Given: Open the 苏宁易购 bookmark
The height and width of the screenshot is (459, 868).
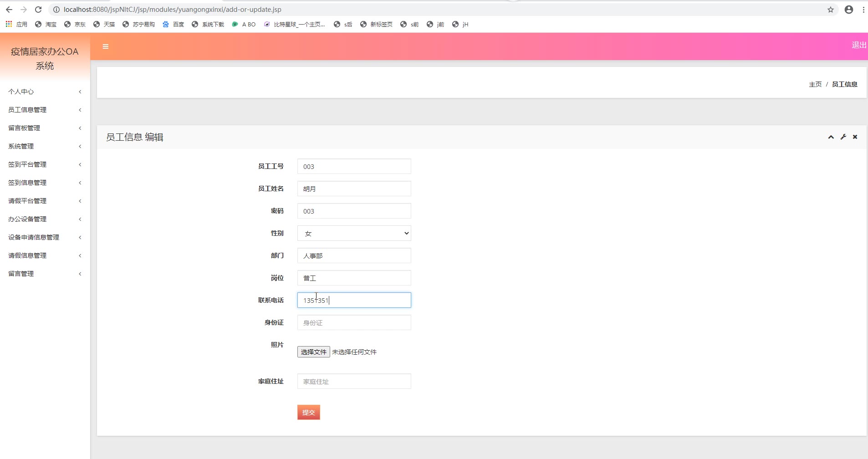Looking at the screenshot, I should point(139,24).
